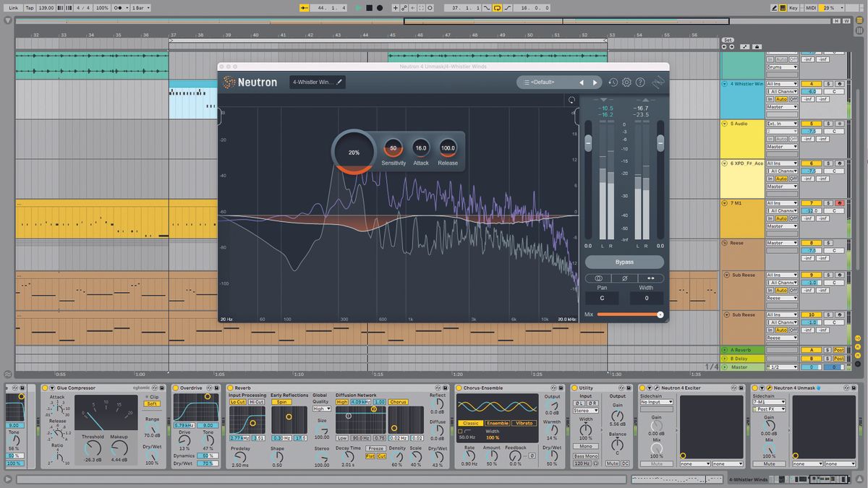Click the 139.00 tempo field

[x=45, y=8]
